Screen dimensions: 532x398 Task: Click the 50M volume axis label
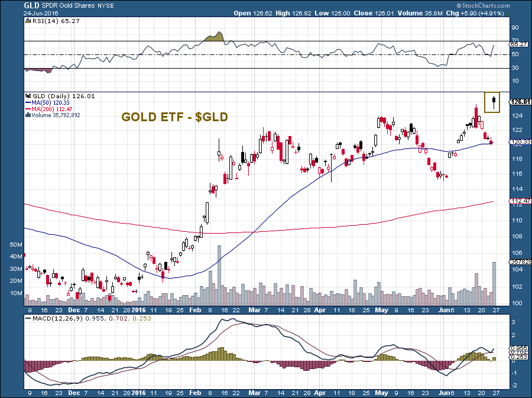(16, 245)
